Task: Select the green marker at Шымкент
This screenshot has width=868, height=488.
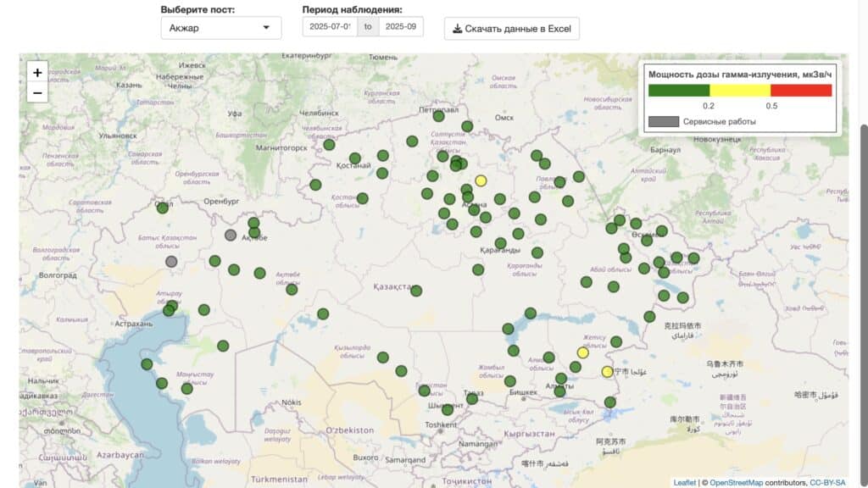Action: (x=448, y=410)
